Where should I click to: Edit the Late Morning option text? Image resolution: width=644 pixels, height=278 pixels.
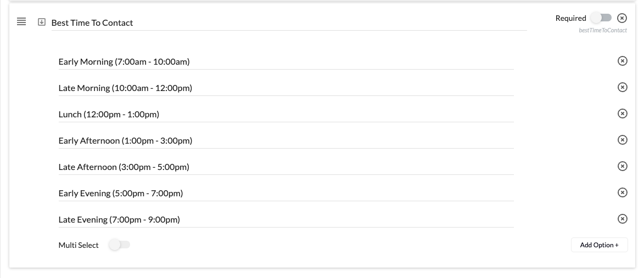[286, 88]
